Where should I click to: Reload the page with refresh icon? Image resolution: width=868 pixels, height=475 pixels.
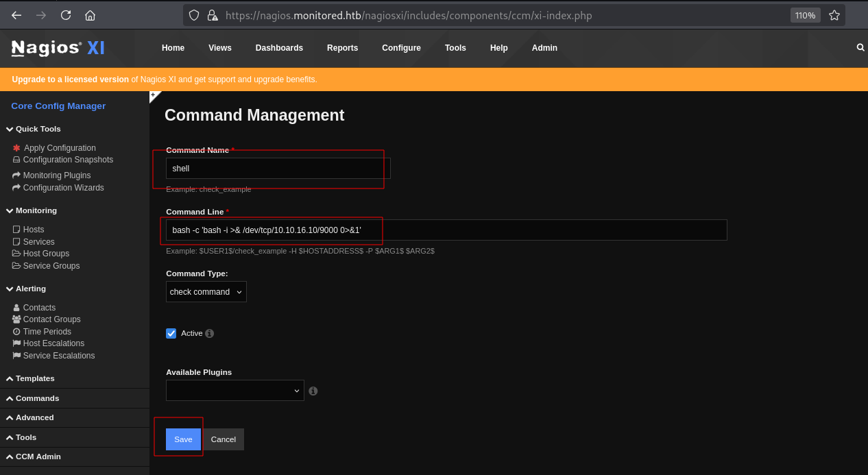66,15
